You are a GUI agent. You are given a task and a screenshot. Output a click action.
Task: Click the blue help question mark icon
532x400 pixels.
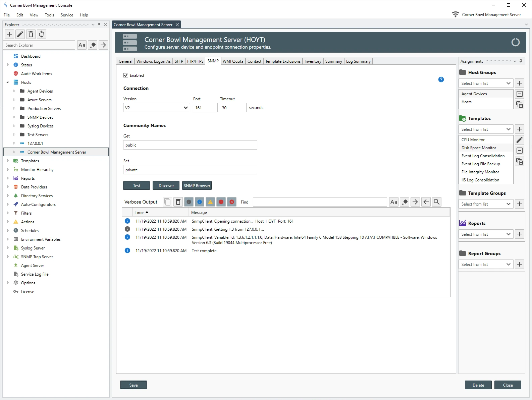441,79
